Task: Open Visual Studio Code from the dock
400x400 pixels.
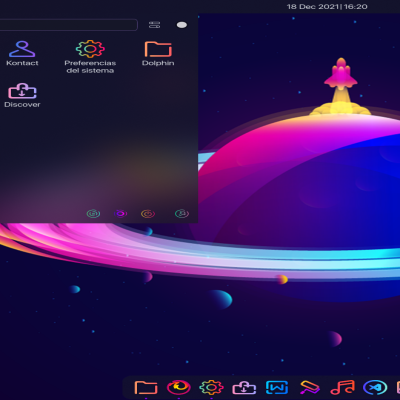Action: [375, 388]
